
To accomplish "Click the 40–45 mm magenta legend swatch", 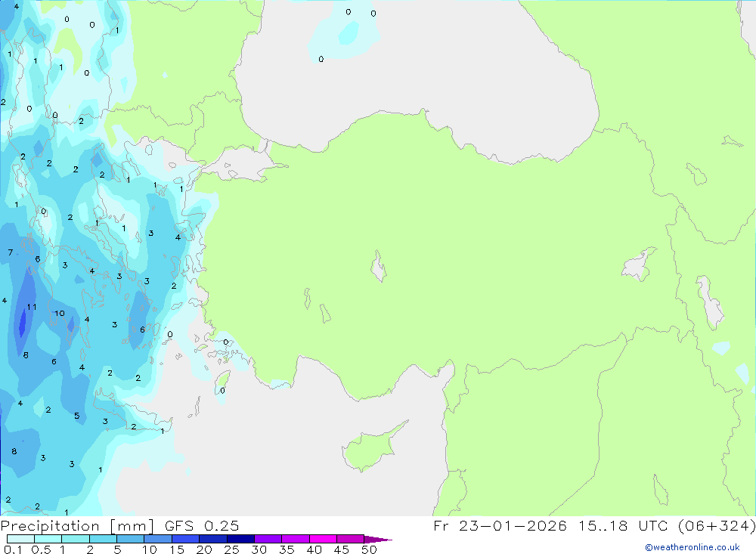I will [323, 539].
